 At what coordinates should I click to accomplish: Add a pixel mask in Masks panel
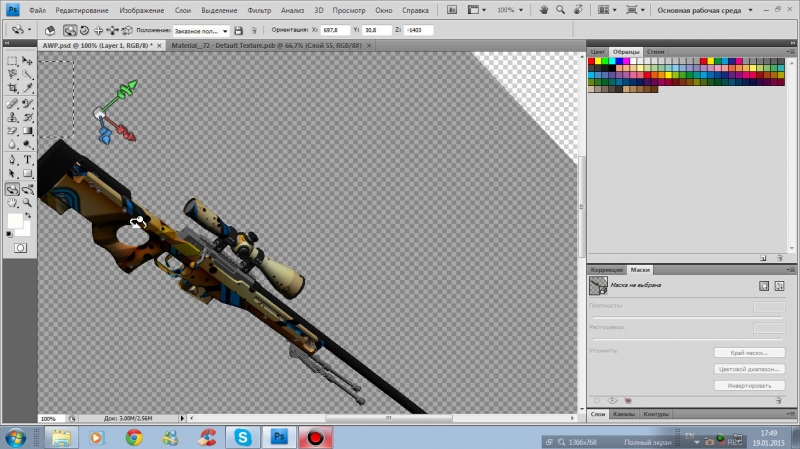pyautogui.click(x=764, y=286)
